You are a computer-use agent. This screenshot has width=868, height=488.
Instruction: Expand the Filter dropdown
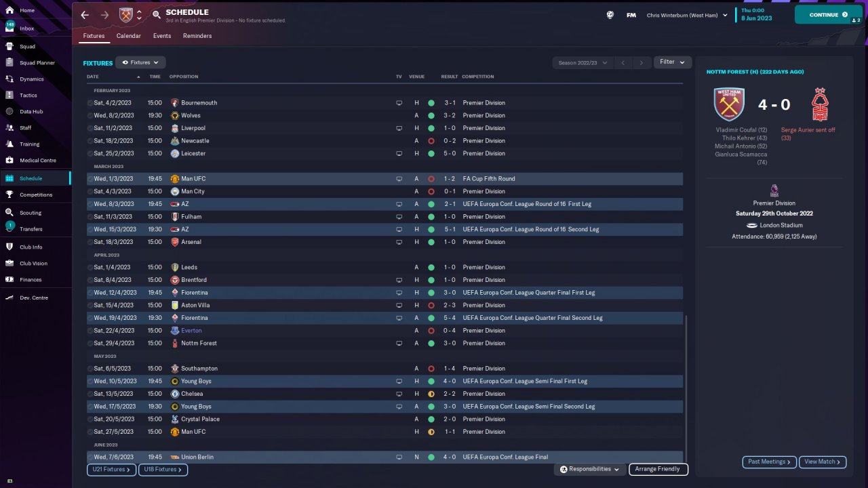[673, 62]
